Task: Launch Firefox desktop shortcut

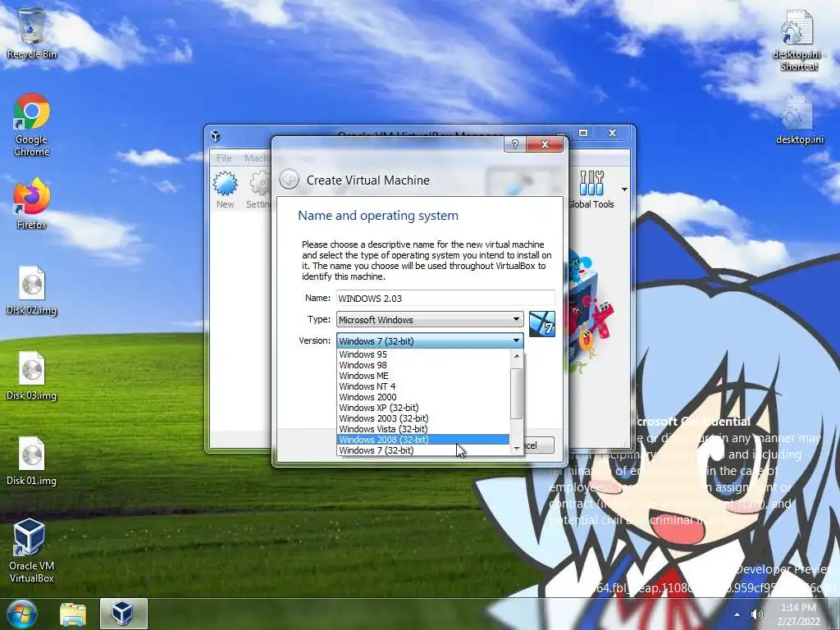Action: tap(32, 204)
